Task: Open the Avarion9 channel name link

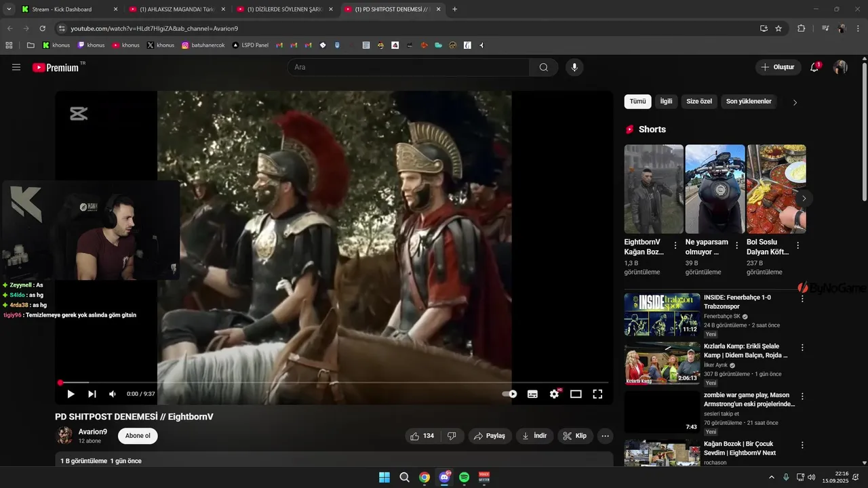Action: tap(93, 432)
